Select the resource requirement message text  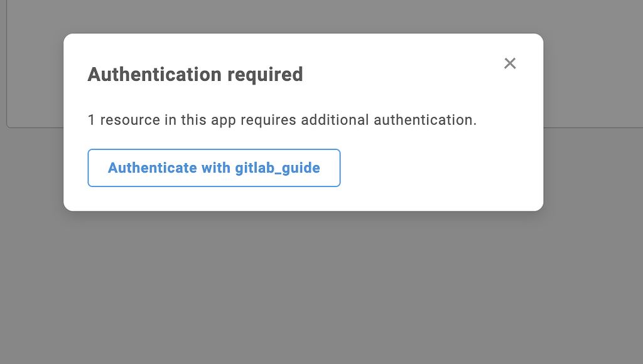[x=281, y=120]
